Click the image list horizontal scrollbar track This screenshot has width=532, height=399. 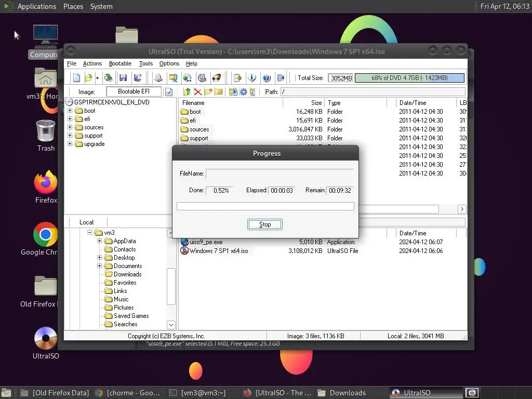447,209
